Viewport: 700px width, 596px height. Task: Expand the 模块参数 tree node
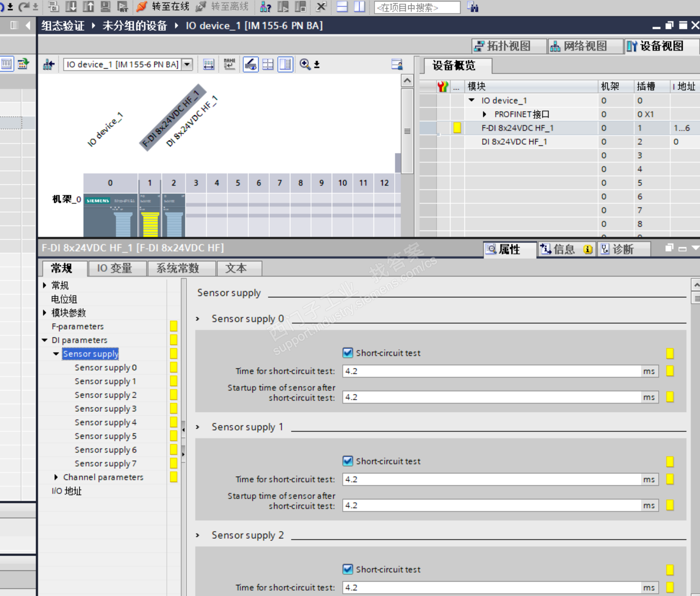click(45, 313)
